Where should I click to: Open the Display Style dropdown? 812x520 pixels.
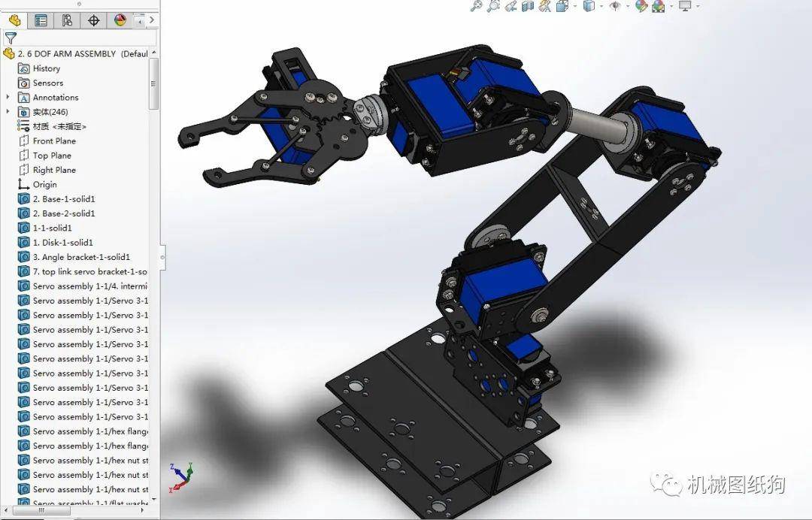coord(589,6)
